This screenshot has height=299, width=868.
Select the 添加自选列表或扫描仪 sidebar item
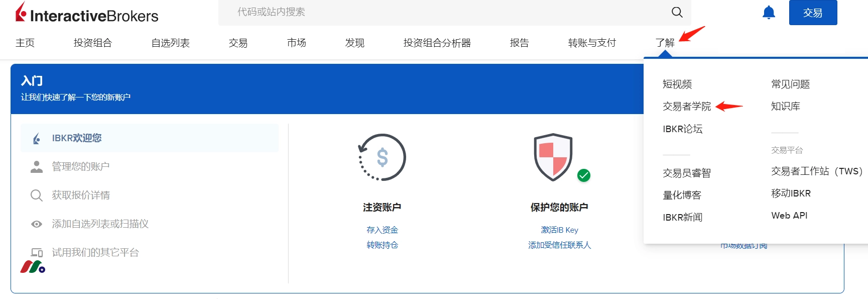pyautogui.click(x=150, y=224)
